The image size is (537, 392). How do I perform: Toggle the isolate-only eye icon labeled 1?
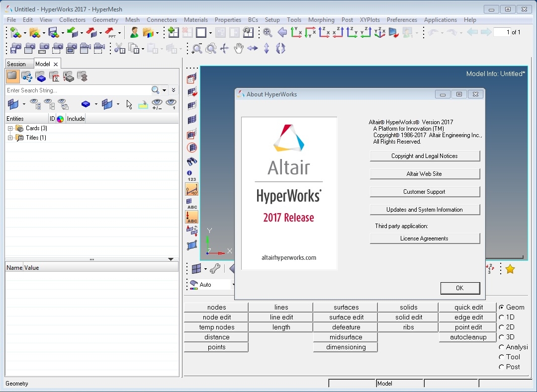click(x=171, y=104)
